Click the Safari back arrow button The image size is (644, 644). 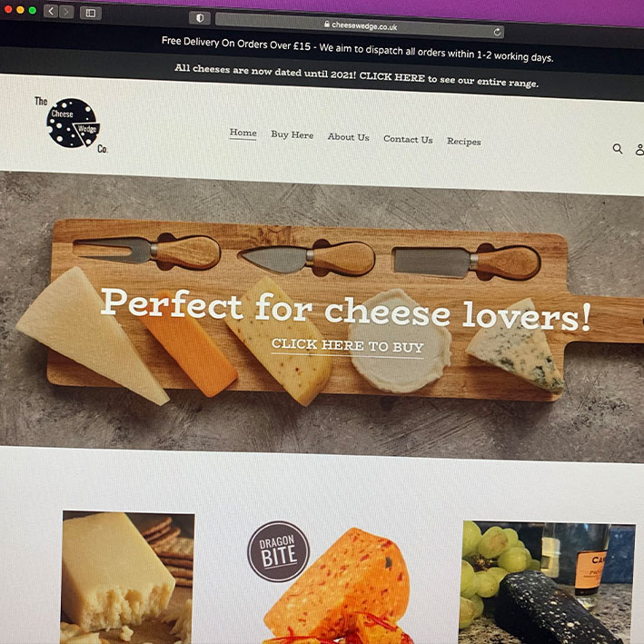click(x=51, y=11)
